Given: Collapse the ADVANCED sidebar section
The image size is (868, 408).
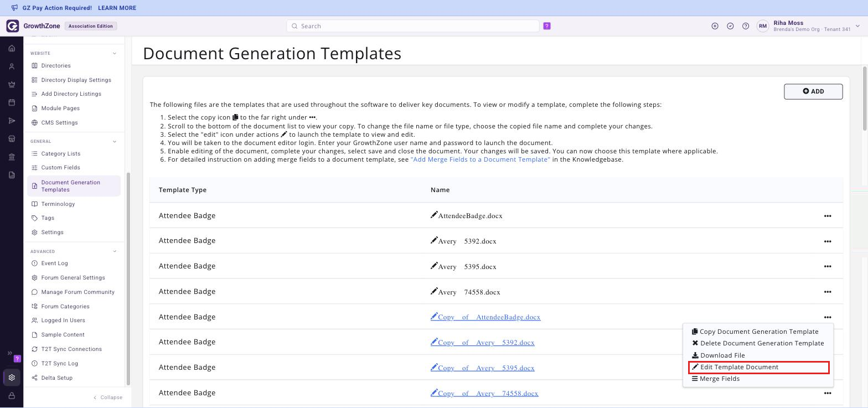Looking at the screenshot, I should click(x=115, y=251).
